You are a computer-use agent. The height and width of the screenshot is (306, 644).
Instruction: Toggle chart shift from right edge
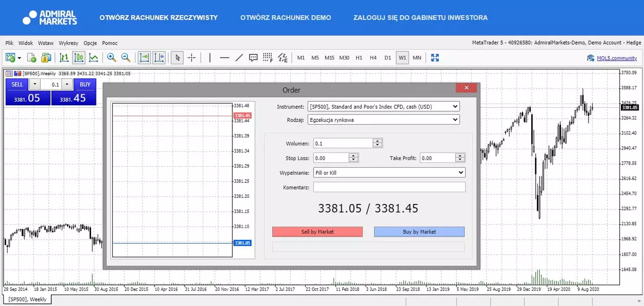tap(159, 58)
